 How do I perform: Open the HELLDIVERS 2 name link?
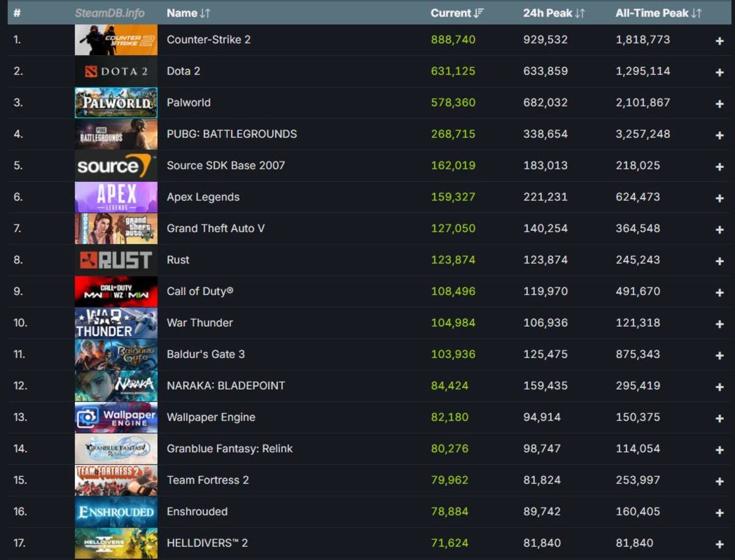(207, 543)
